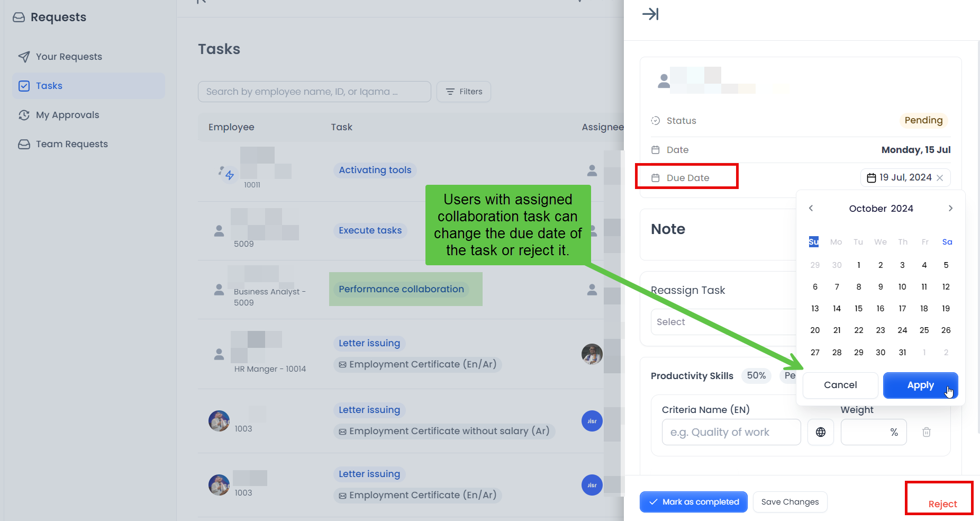
Task: Select October 15 in the date picker
Action: point(858,308)
